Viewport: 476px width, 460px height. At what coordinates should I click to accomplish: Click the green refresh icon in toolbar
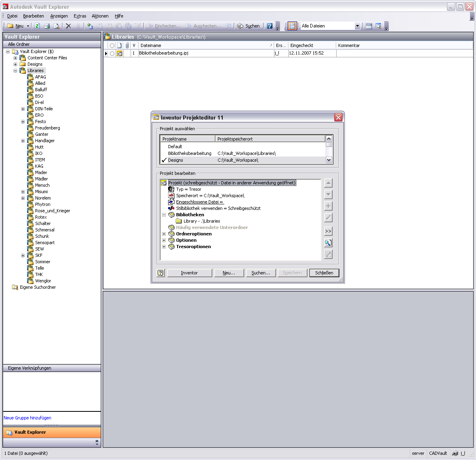[x=37, y=26]
